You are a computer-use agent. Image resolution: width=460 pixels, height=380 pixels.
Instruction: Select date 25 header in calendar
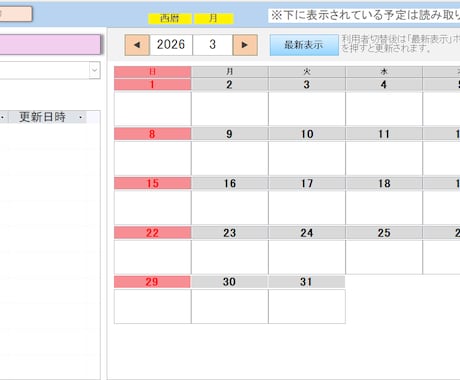[384, 233]
